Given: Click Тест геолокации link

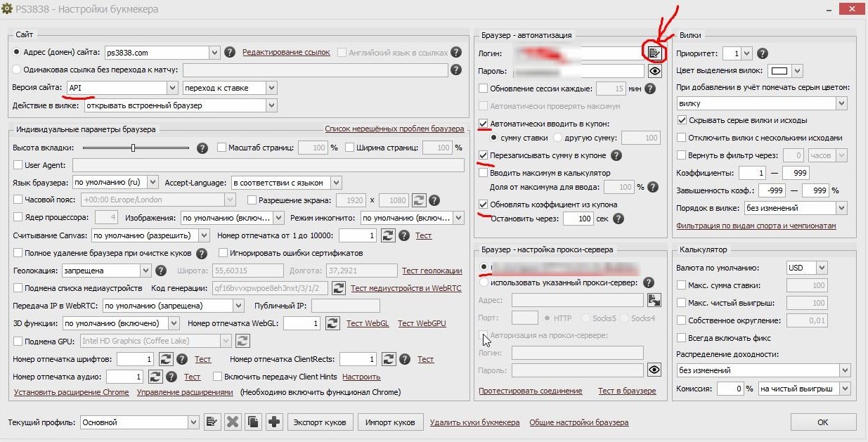Looking at the screenshot, I should (x=432, y=271).
